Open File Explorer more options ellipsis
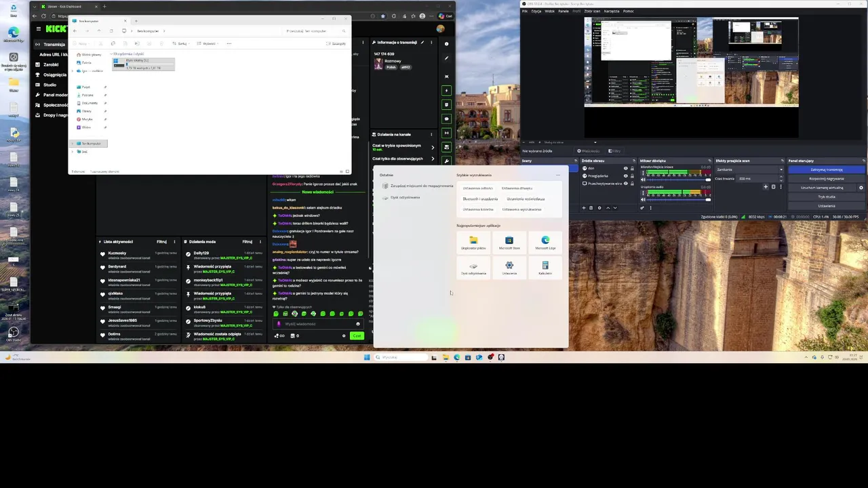Viewport: 868px width, 488px height. tap(229, 43)
